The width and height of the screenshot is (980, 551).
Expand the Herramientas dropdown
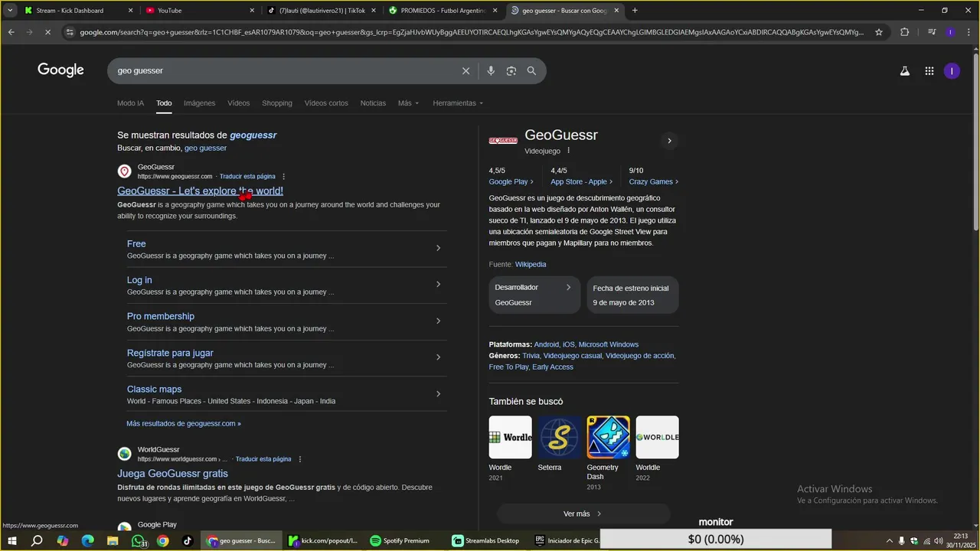click(458, 103)
